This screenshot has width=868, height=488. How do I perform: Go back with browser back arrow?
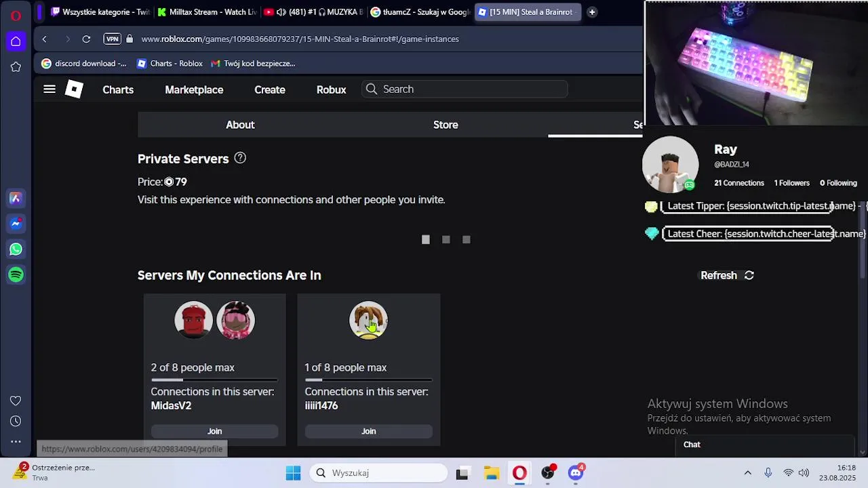[44, 39]
